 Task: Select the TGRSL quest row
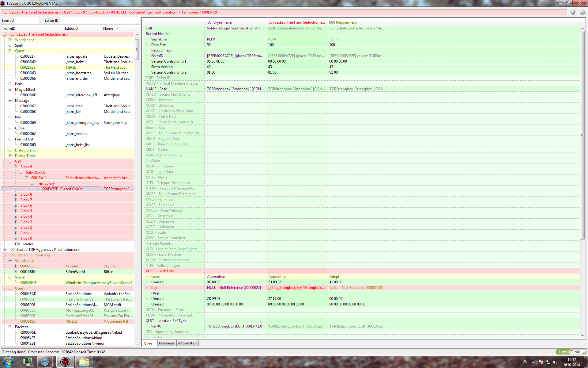[x=68, y=67]
